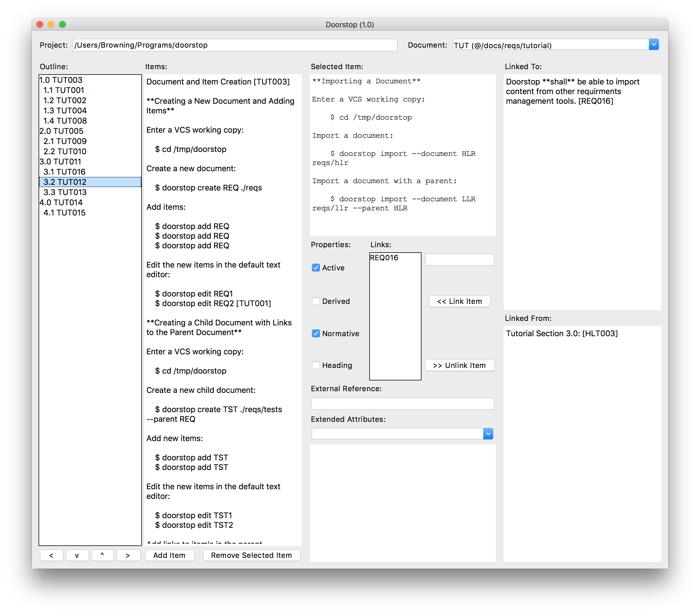Click the outline move-left '<' button
Screen dimensions: 700x614
[51, 555]
